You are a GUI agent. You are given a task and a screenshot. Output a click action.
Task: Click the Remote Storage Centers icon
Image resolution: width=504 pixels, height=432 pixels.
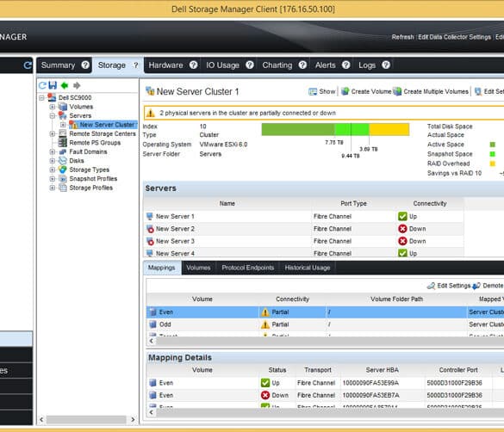click(x=62, y=133)
